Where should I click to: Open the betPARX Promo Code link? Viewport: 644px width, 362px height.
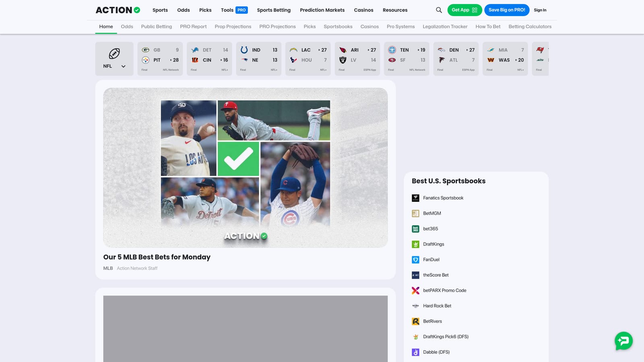tap(445, 290)
